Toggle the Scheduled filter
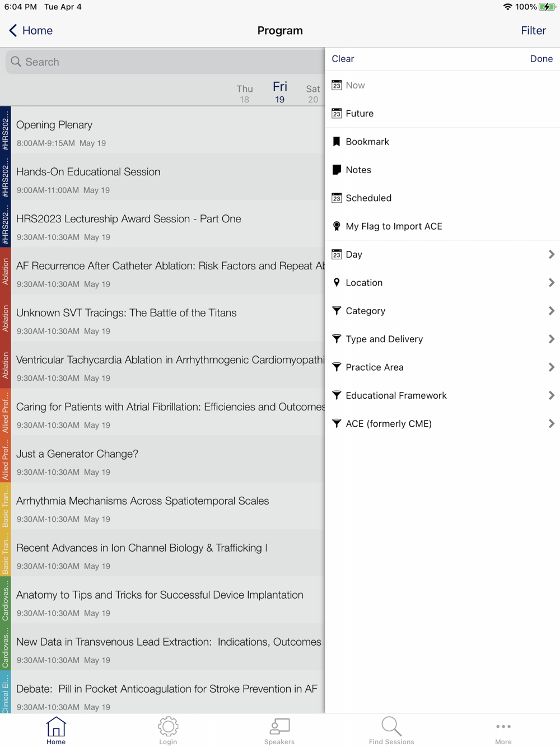The height and width of the screenshot is (747, 560). 442,198
